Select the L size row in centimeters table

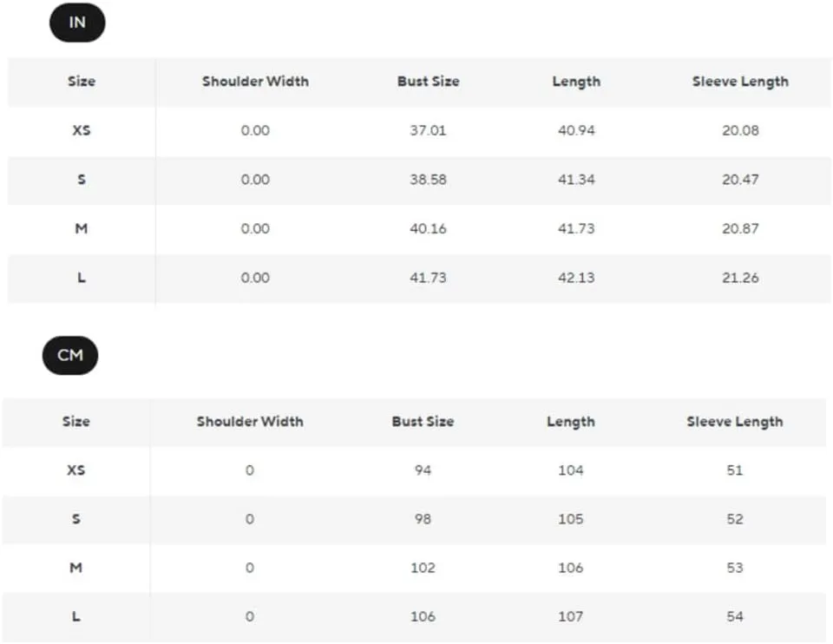click(x=414, y=617)
